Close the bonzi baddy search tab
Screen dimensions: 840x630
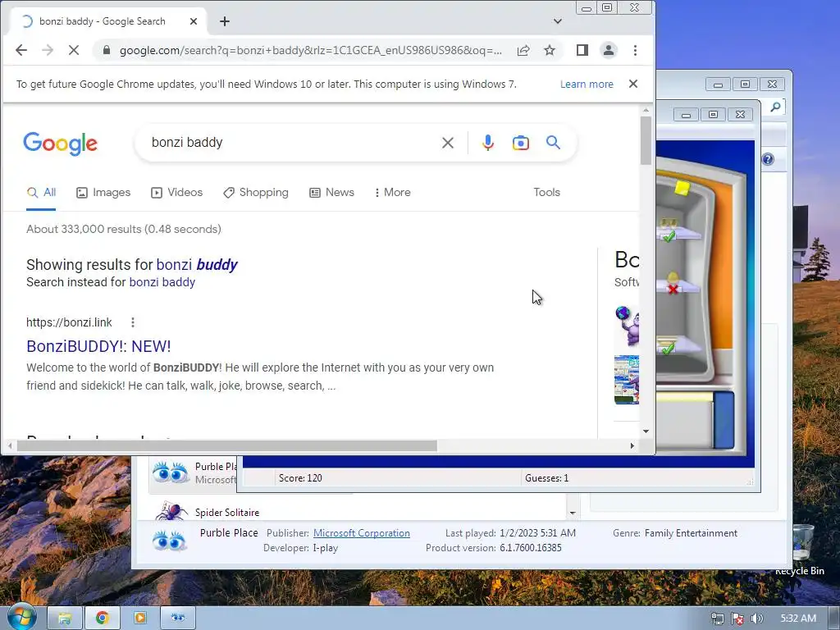[x=194, y=21]
